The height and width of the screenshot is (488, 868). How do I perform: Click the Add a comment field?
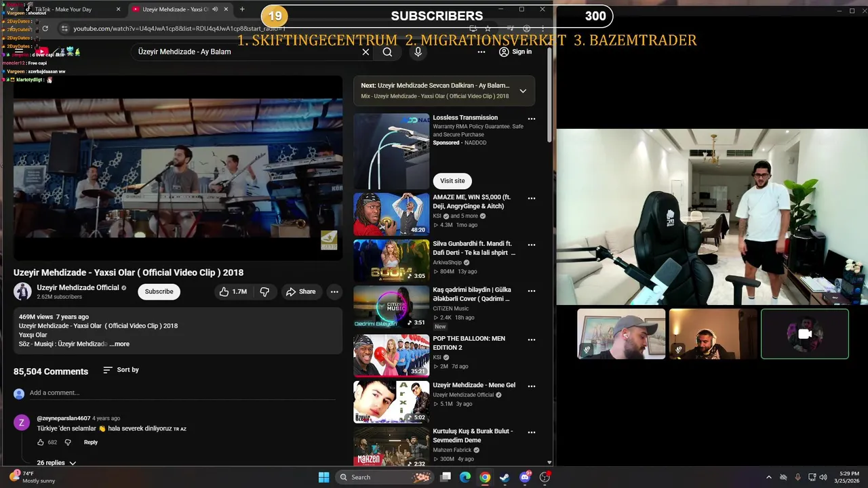[182, 393]
